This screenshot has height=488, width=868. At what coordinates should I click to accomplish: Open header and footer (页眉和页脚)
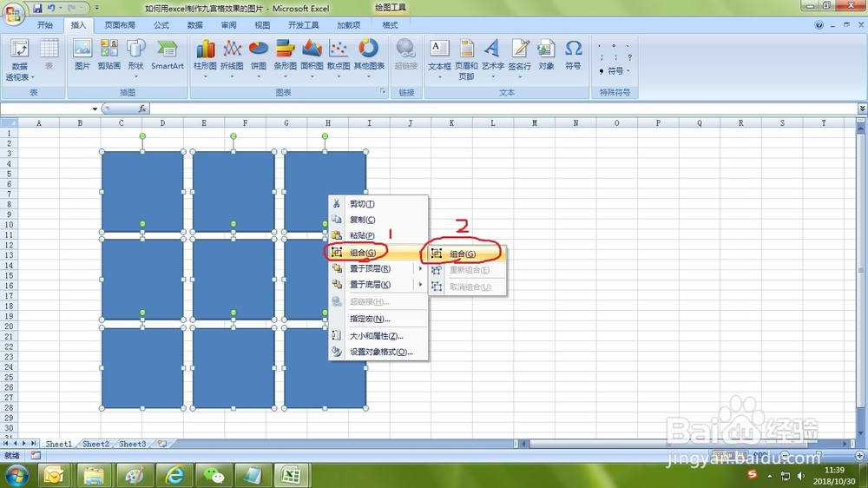tap(466, 60)
